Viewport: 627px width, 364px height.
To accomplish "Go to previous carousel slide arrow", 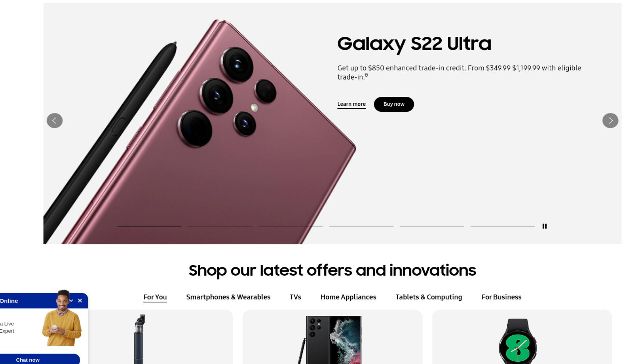I will click(55, 120).
